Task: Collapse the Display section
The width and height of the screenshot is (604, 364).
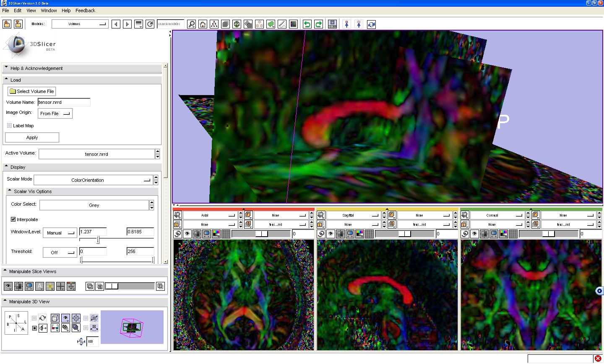Action: coord(6,167)
